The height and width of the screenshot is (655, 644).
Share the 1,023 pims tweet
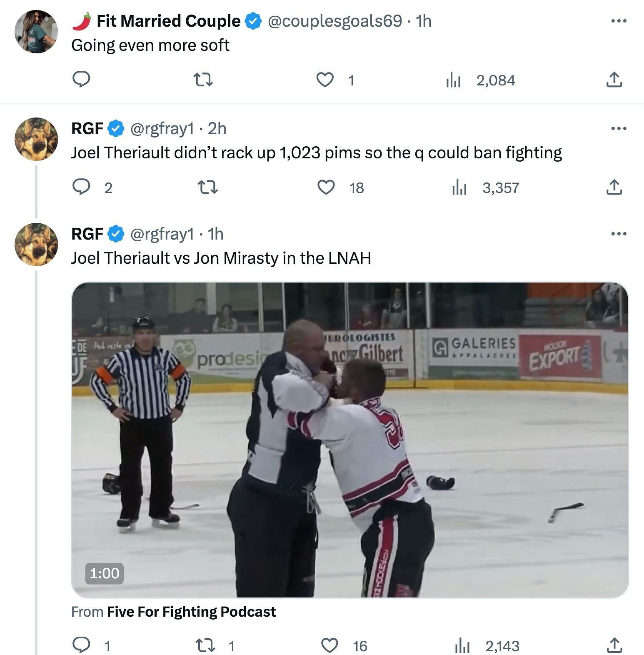click(614, 187)
